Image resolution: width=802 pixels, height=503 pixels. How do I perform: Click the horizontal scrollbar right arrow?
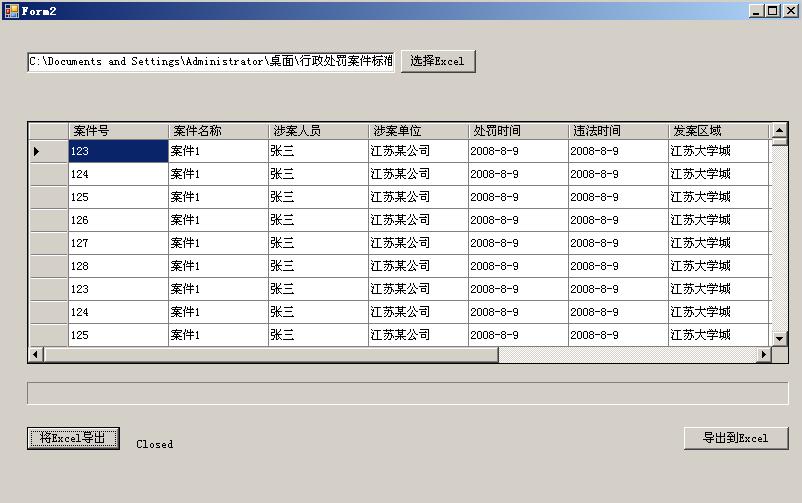[764, 354]
